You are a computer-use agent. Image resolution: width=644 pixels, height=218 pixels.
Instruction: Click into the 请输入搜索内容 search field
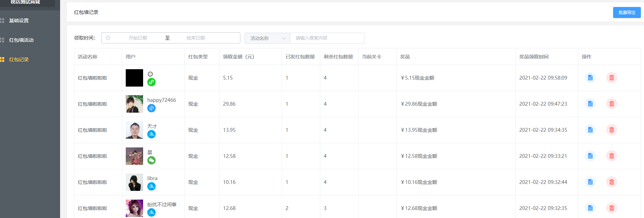327,38
